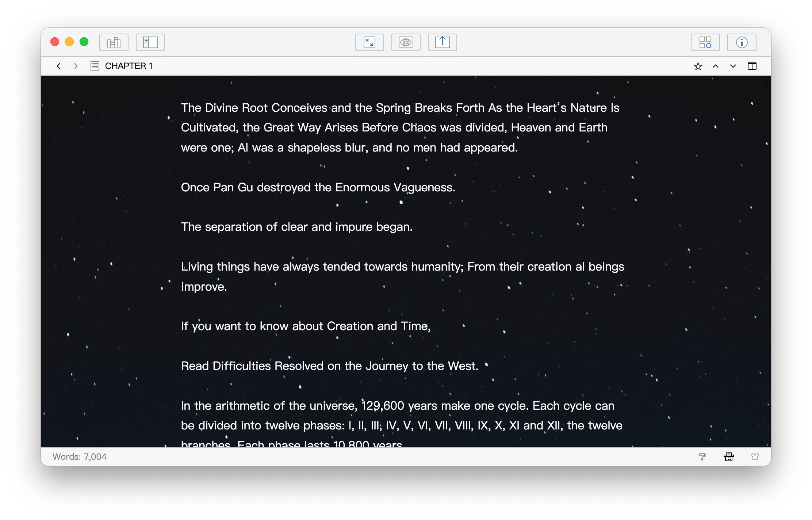The height and width of the screenshot is (520, 812).
Task: Click the paragraph starting 'Living things have always'
Action: (403, 276)
